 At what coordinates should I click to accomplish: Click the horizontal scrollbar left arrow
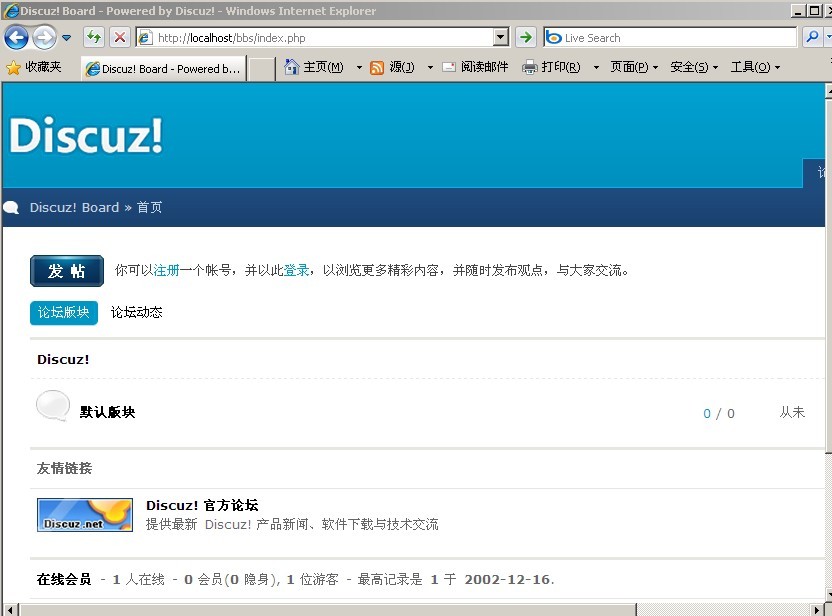tap(10, 610)
